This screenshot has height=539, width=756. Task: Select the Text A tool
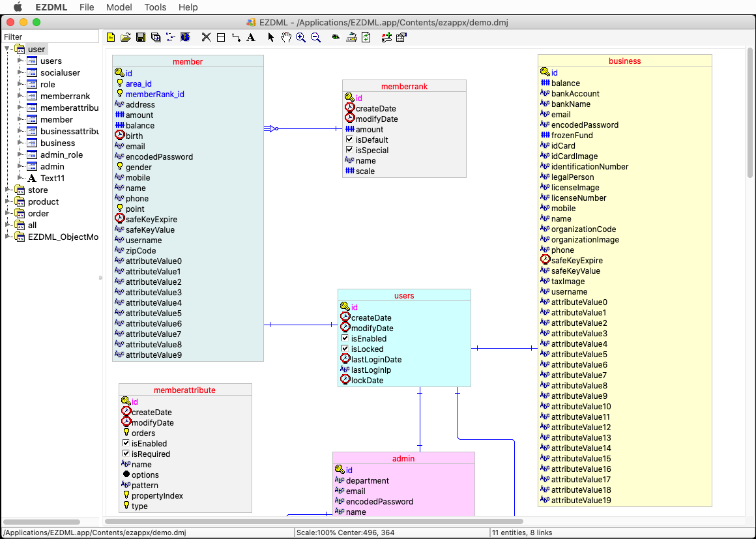251,37
